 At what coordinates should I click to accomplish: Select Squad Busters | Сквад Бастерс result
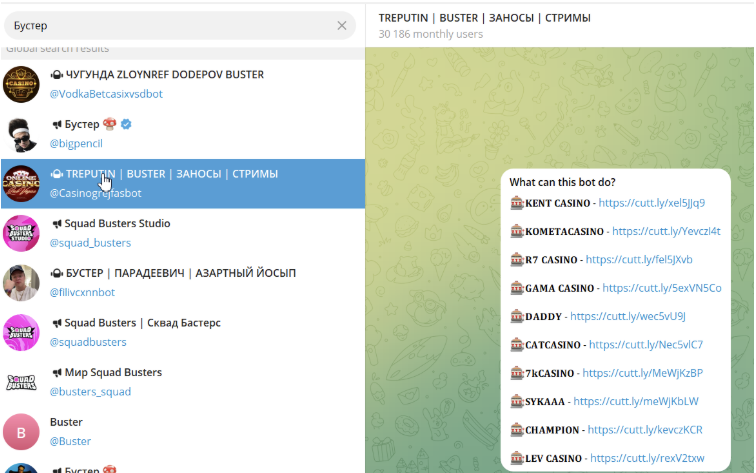183,333
